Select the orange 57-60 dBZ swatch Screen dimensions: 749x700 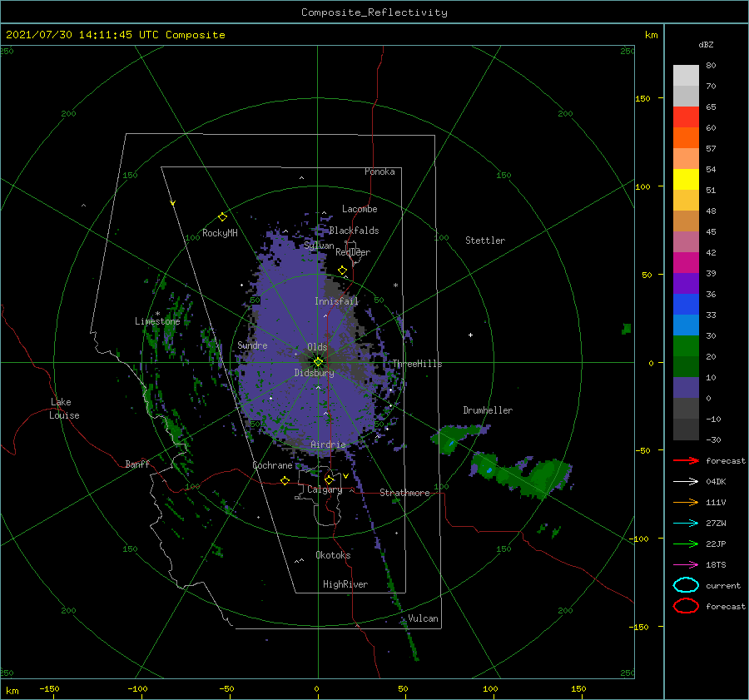click(686, 138)
